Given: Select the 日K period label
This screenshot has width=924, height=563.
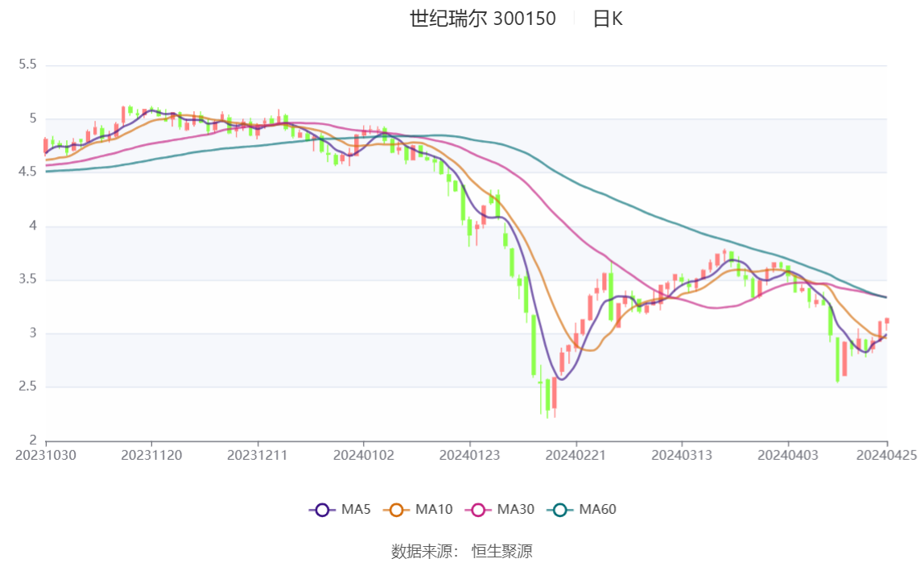Looking at the screenshot, I should pyautogui.click(x=608, y=19).
